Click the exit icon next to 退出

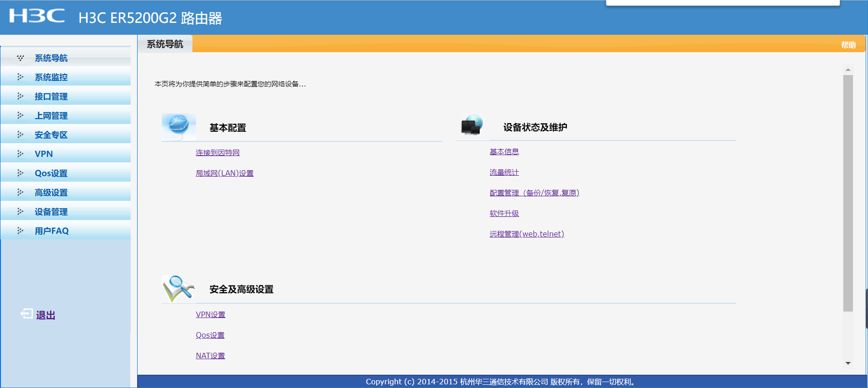[x=27, y=314]
